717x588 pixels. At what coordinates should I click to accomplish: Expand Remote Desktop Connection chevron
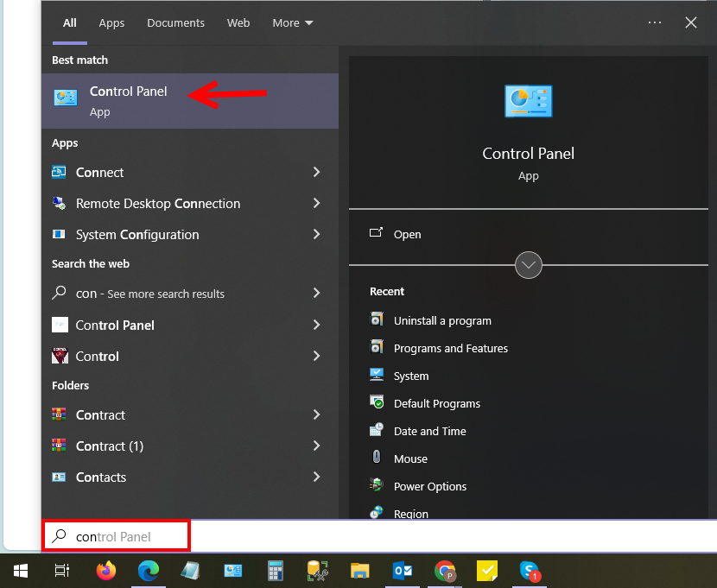tap(316, 203)
